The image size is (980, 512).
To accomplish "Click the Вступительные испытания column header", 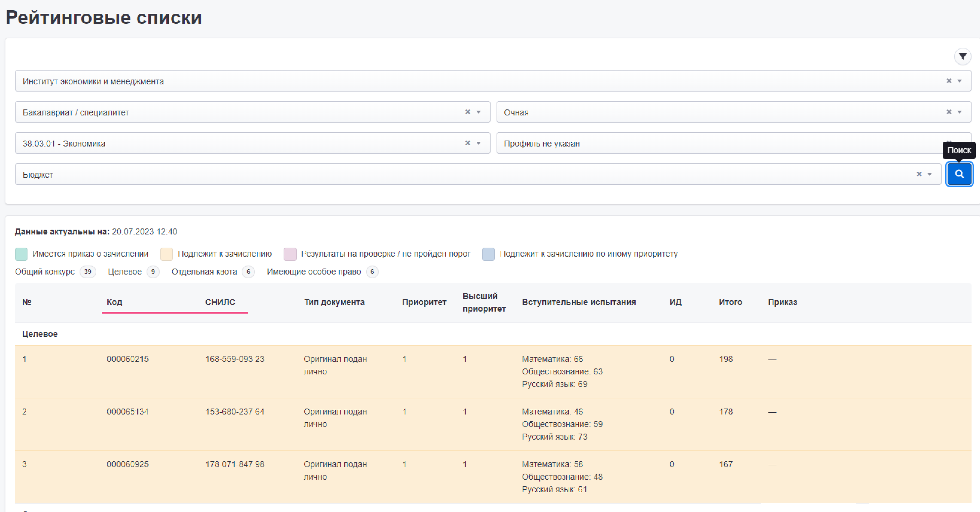I will tap(579, 302).
